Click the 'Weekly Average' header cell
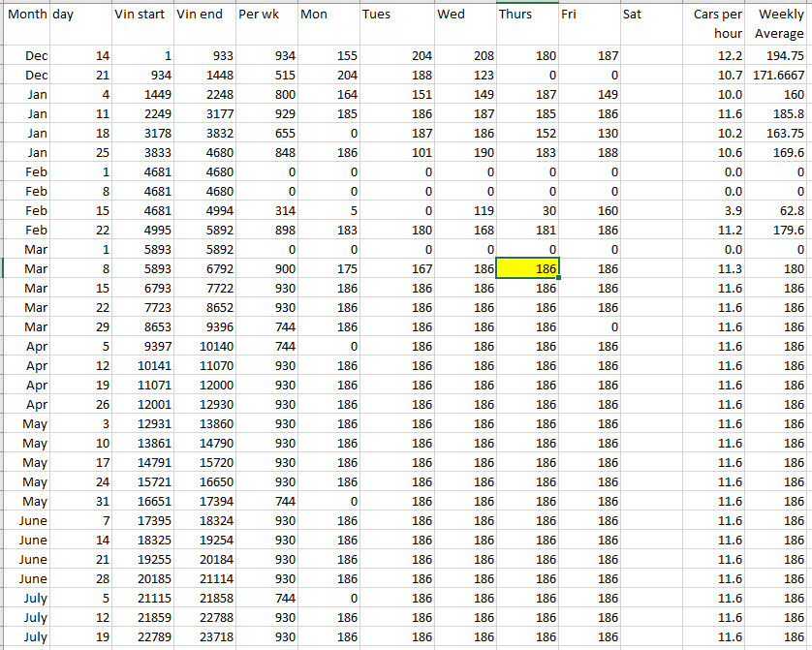This screenshot has width=812, height=650. click(x=779, y=23)
